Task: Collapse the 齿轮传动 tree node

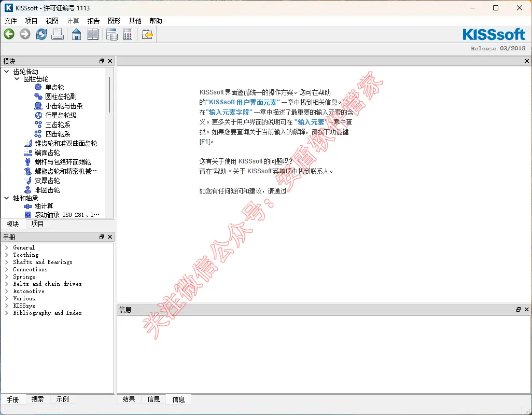Action: [x=6, y=72]
